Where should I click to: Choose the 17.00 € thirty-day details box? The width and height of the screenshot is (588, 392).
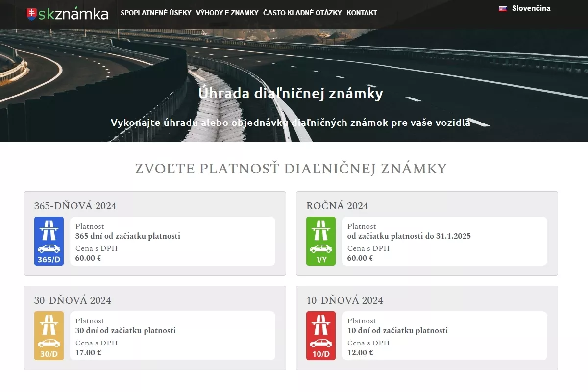172,336
